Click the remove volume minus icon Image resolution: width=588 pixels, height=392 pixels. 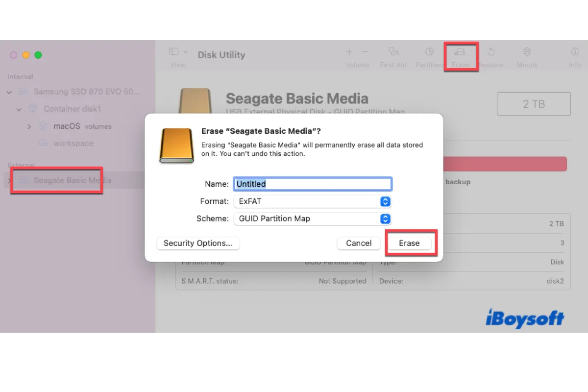(x=365, y=52)
